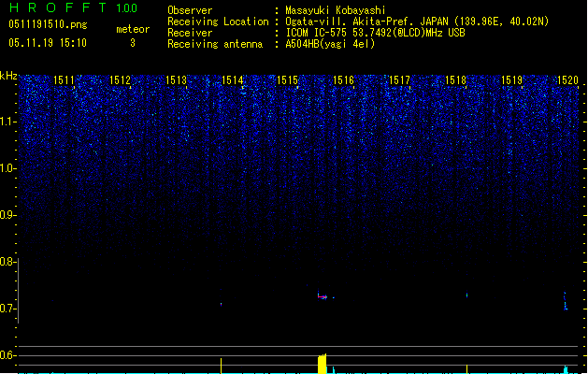Click the 1.1 kHz axis label
Image resolution: width=588 pixels, height=374 pixels.
pos(7,122)
